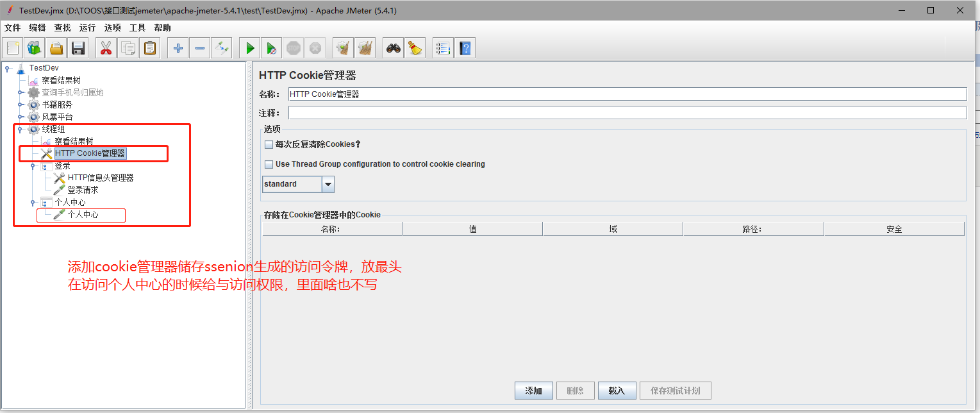Screen dimensions: 980x413
Task: Click the 载入 button
Action: (x=617, y=391)
